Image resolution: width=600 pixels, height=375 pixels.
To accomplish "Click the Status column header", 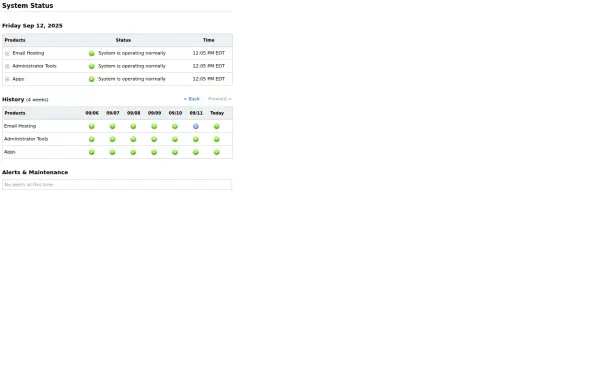I will (x=123, y=40).
